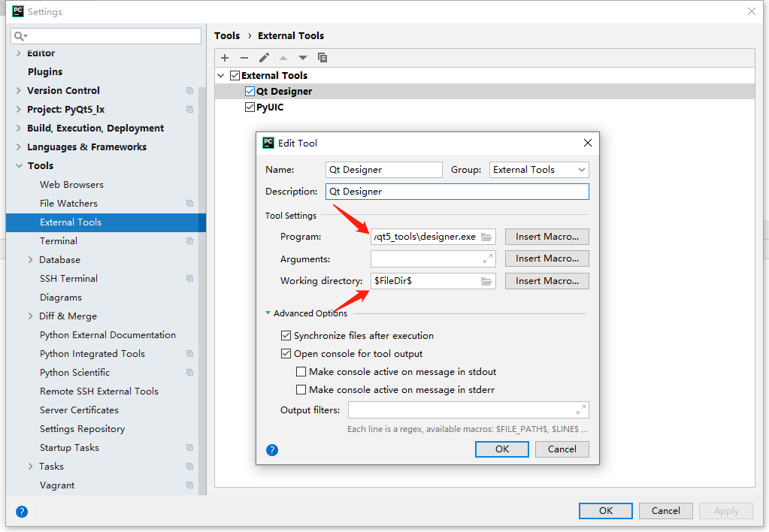The height and width of the screenshot is (532, 769).
Task: Click the Settings search field
Action: (106, 36)
